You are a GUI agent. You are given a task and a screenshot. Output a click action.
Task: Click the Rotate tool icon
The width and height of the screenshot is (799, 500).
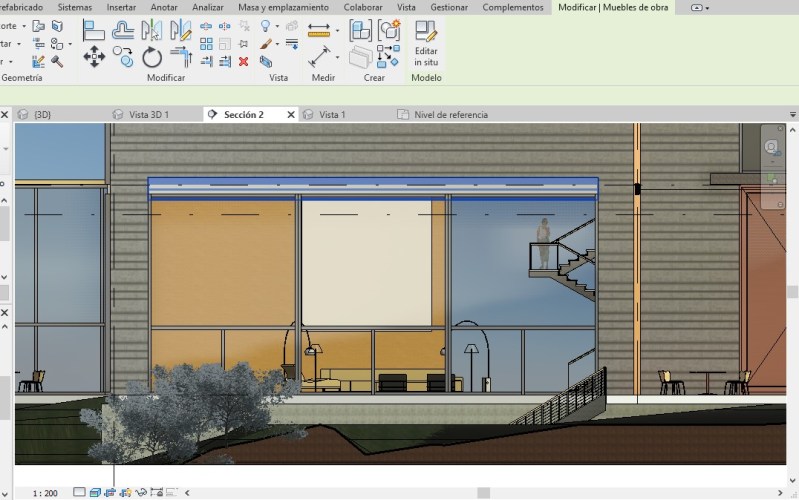pos(152,56)
